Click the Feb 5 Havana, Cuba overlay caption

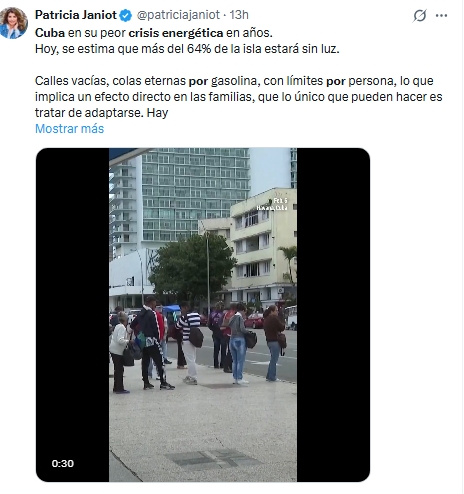[273, 204]
